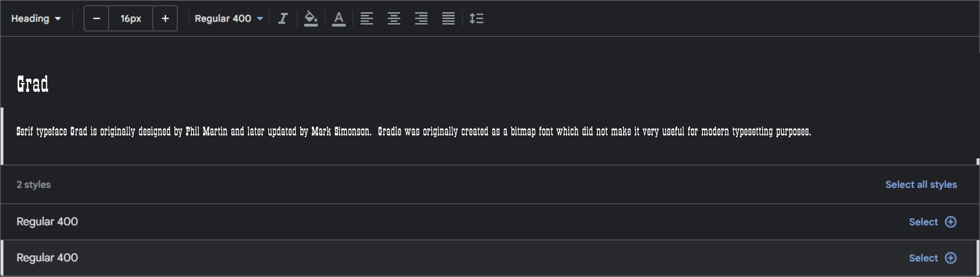Toggle italic text formatting

click(283, 18)
